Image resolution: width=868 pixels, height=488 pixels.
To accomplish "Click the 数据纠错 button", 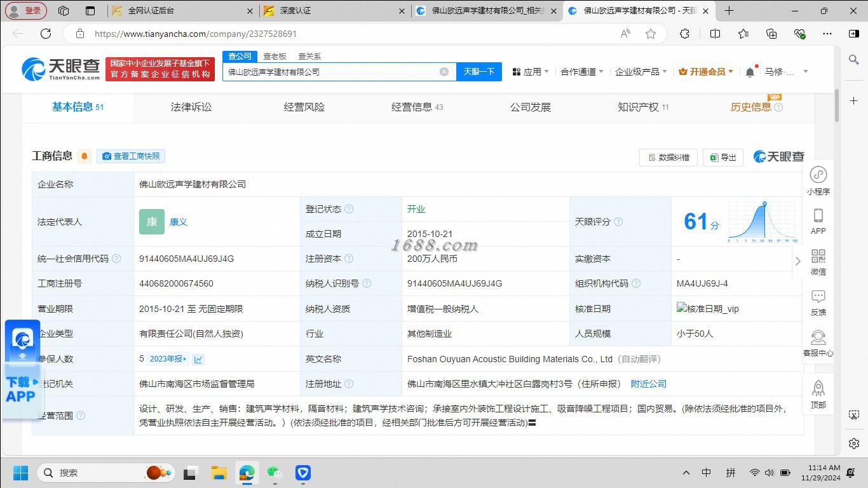I will (x=668, y=157).
